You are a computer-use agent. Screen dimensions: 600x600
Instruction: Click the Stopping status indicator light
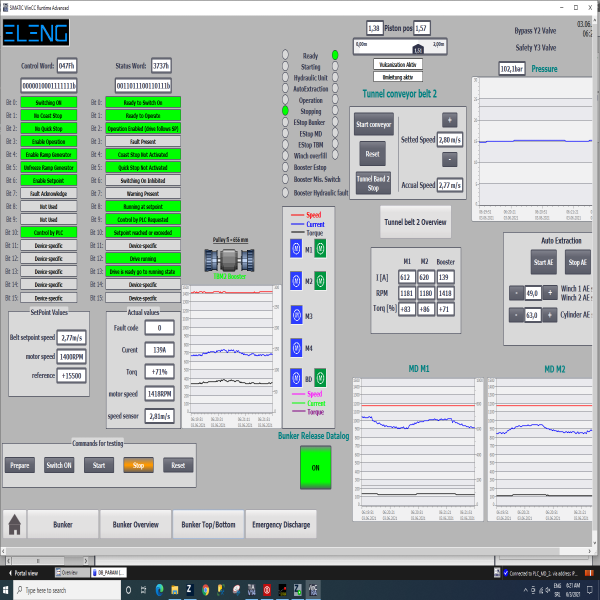(284, 111)
